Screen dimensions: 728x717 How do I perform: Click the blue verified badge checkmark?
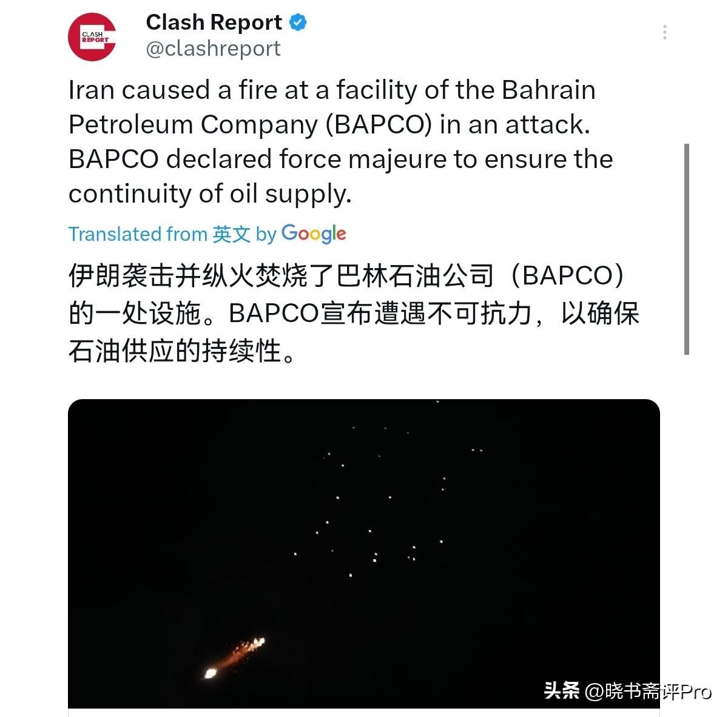pos(297,23)
